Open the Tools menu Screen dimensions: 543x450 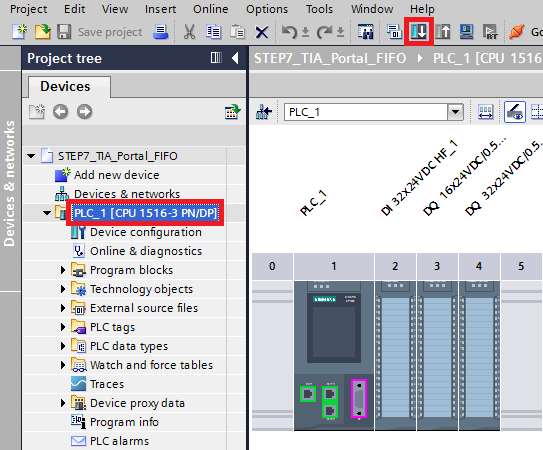[x=319, y=9]
